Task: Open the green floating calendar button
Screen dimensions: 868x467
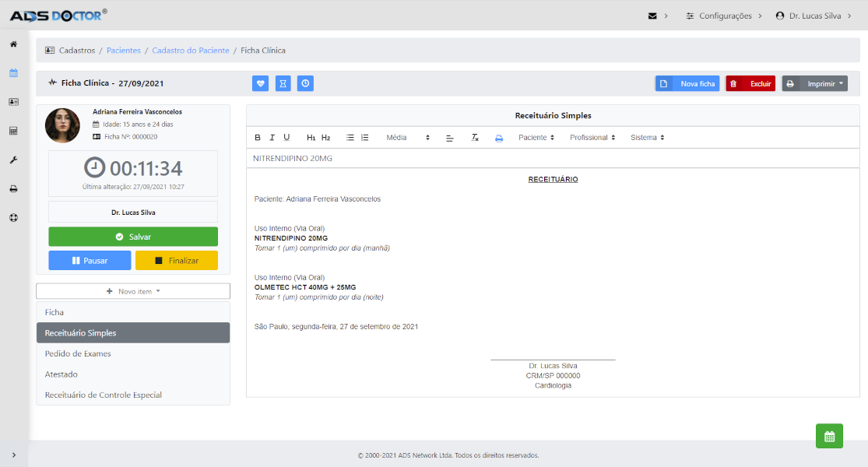Action: click(829, 436)
